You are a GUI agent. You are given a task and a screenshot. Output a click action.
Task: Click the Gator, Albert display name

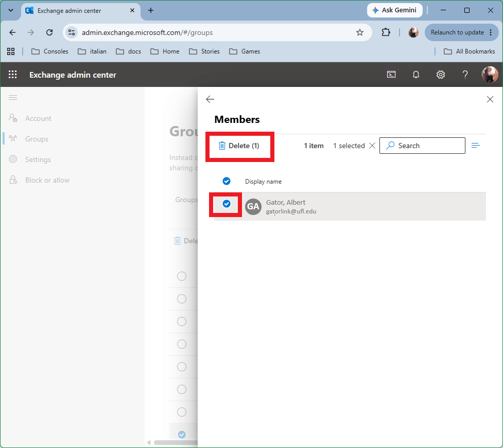tap(286, 203)
